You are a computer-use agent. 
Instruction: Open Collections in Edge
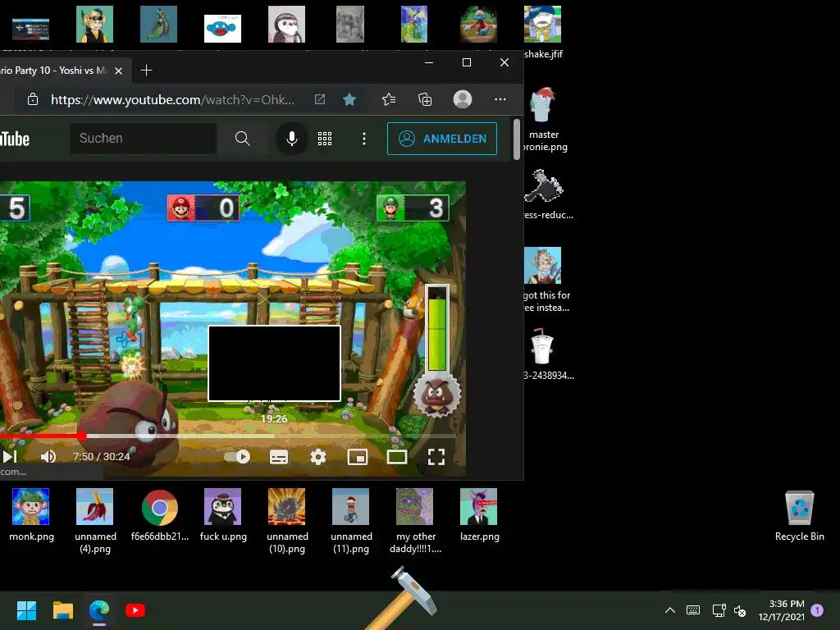coord(425,99)
